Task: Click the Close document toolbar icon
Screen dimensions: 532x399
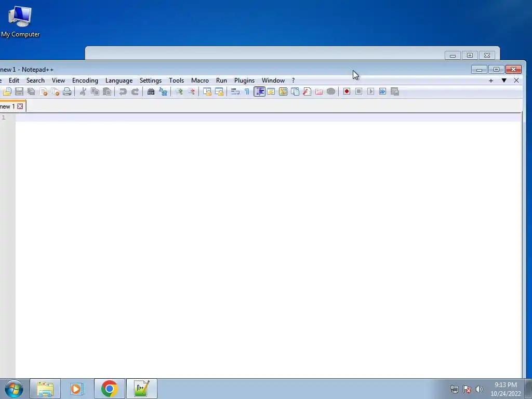Action: click(x=44, y=91)
